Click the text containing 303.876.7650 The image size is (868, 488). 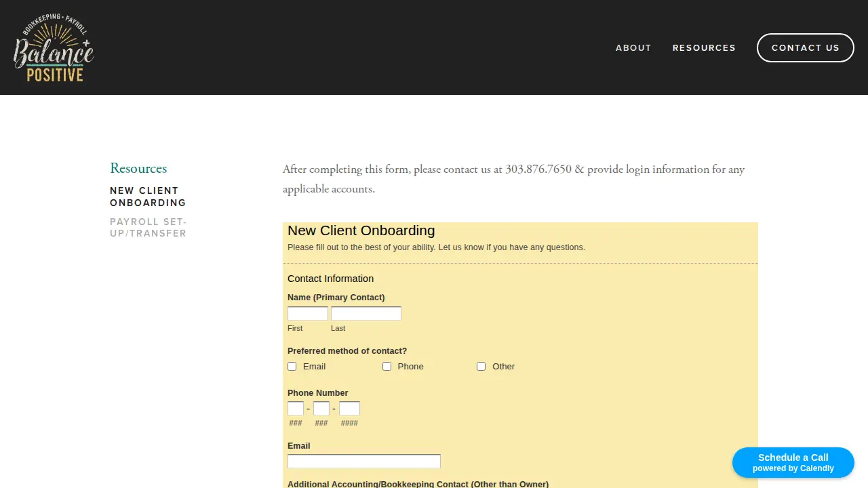click(x=513, y=179)
